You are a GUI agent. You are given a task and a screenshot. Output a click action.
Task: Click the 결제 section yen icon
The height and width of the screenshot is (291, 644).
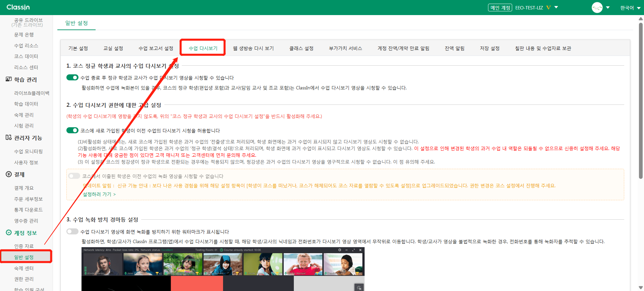click(9, 174)
